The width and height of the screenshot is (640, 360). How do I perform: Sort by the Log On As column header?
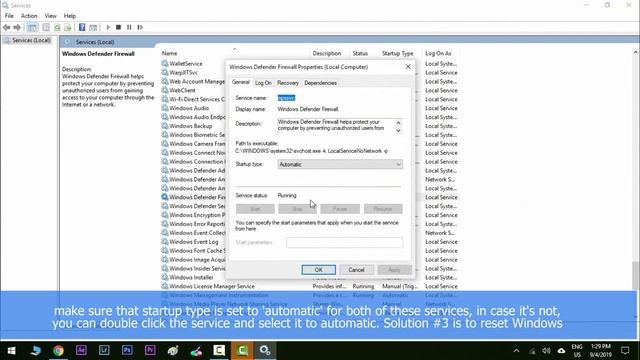438,53
